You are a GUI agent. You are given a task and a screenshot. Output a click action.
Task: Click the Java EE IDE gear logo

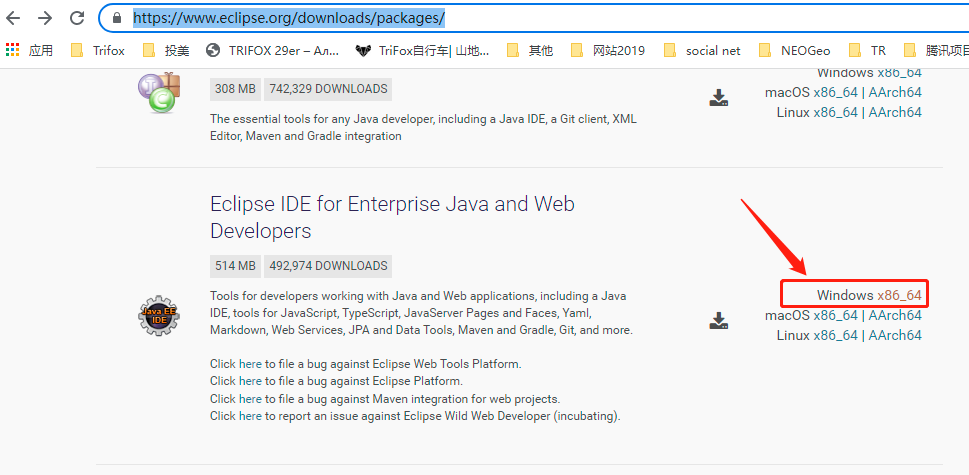coord(158,316)
